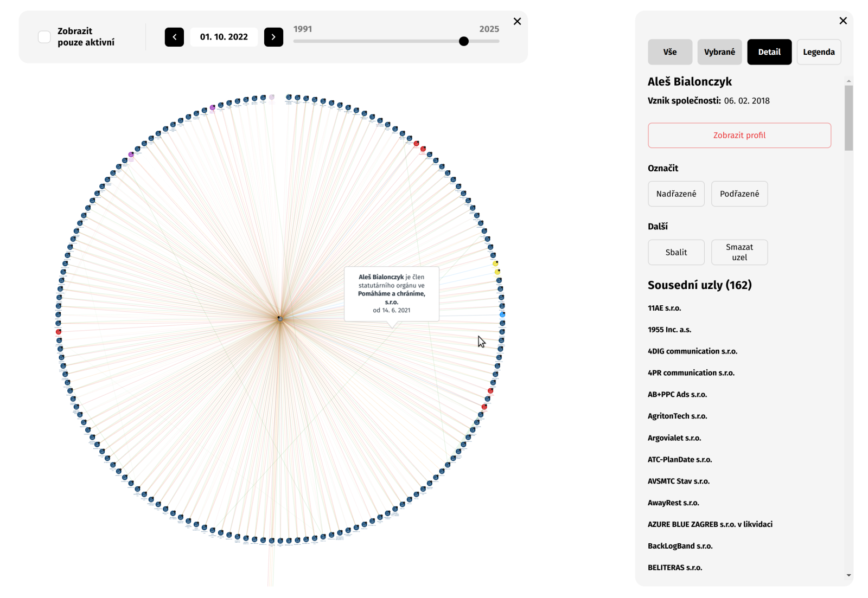The height and width of the screenshot is (598, 868).
Task: Click the 'Zobrazit profil' button
Action: tap(739, 136)
